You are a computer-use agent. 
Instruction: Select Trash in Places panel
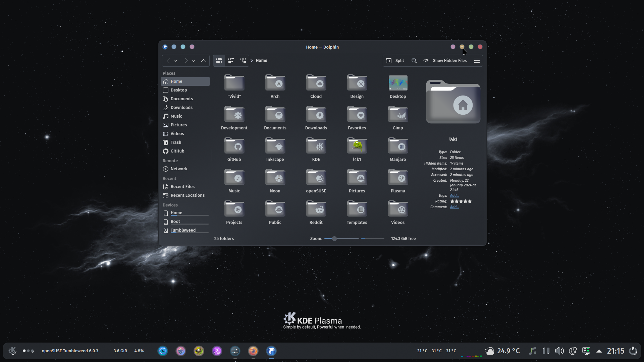click(x=185, y=142)
